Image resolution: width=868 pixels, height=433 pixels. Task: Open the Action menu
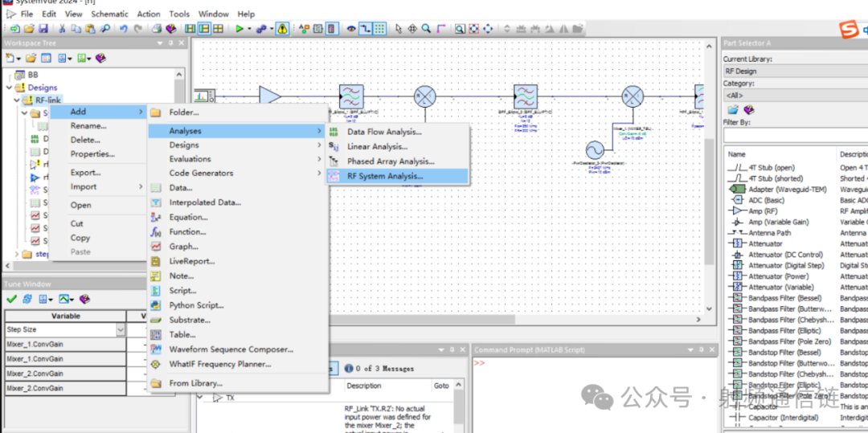pos(149,14)
